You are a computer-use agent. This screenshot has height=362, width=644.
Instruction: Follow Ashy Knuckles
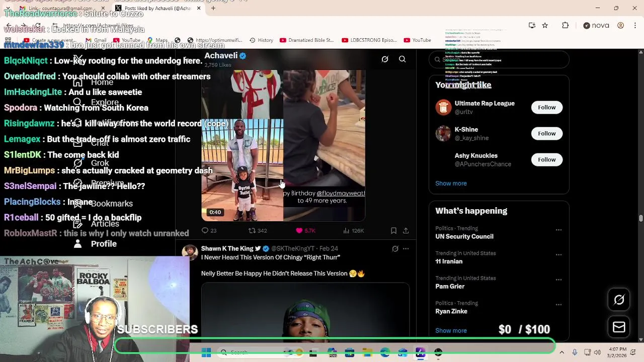click(x=546, y=159)
